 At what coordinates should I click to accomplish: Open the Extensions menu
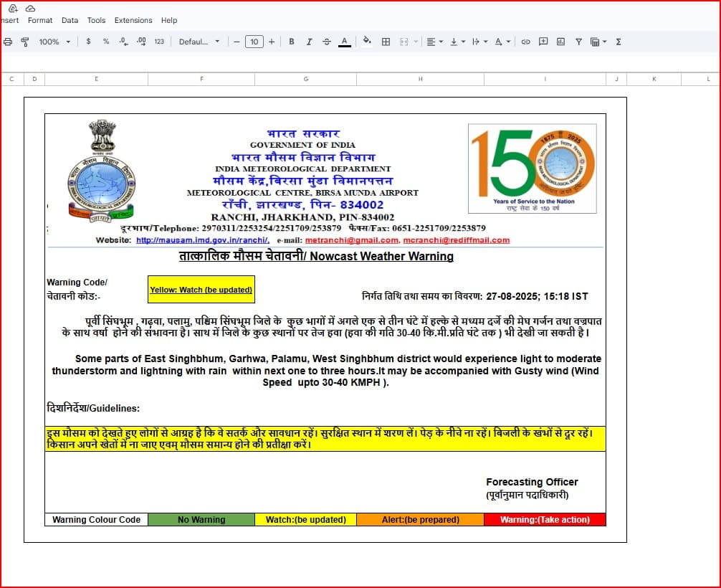pyautogui.click(x=133, y=20)
